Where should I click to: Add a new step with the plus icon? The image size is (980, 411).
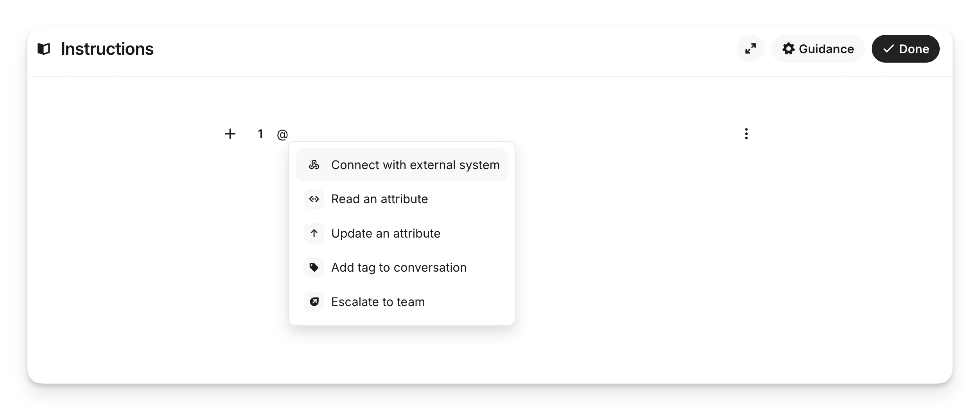point(230,134)
